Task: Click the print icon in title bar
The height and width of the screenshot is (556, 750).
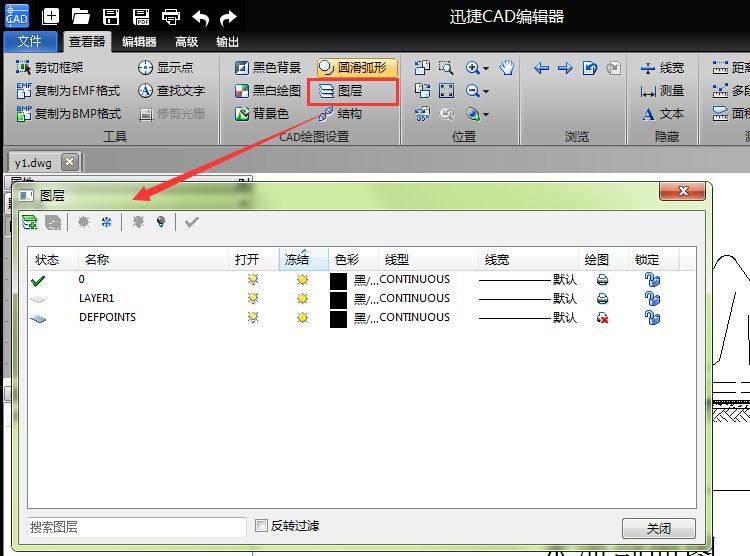Action: pyautogui.click(x=171, y=16)
